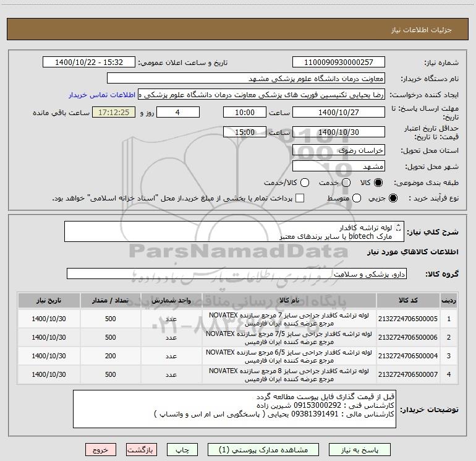The image size is (476, 461).
Task: Select the کالا radio button
Action: pyautogui.click(x=378, y=183)
